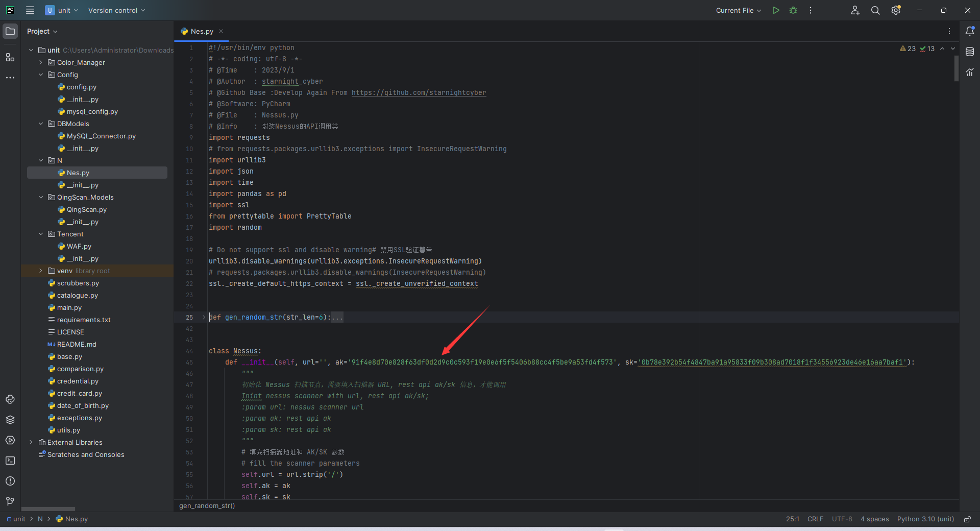Open the Terminal tool window
Viewport: 980px width, 531px height.
point(10,461)
